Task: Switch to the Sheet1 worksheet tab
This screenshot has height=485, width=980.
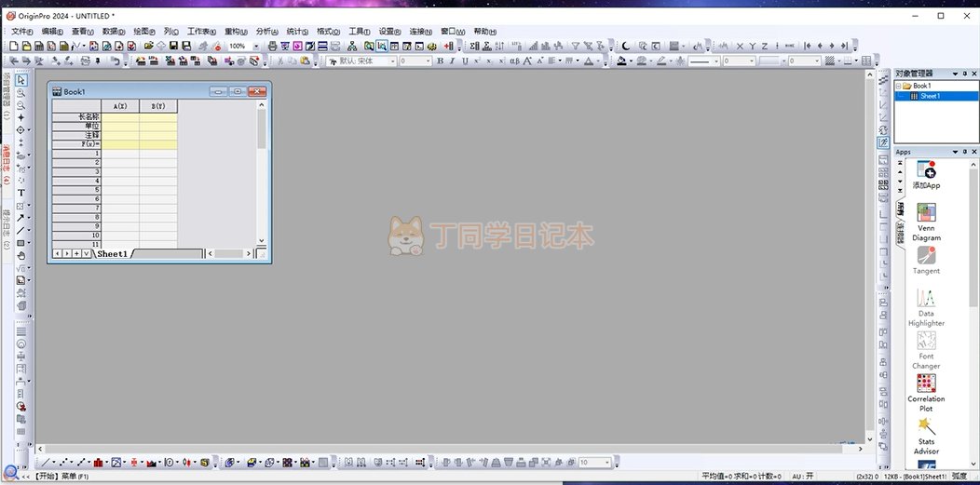Action: pyautogui.click(x=112, y=254)
